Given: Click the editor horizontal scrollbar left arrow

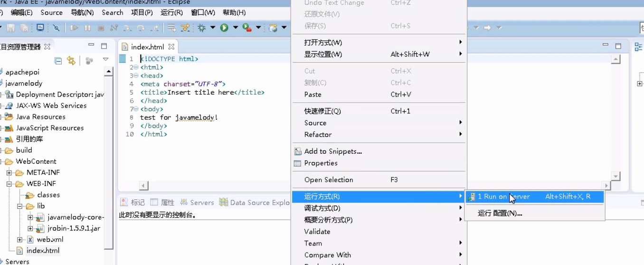Looking at the screenshot, I should [143, 186].
